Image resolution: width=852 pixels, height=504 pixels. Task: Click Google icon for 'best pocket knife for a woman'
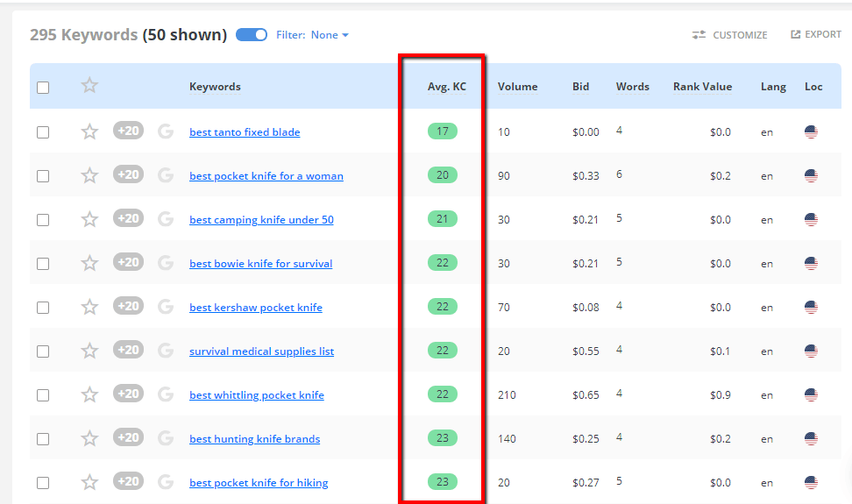click(165, 175)
